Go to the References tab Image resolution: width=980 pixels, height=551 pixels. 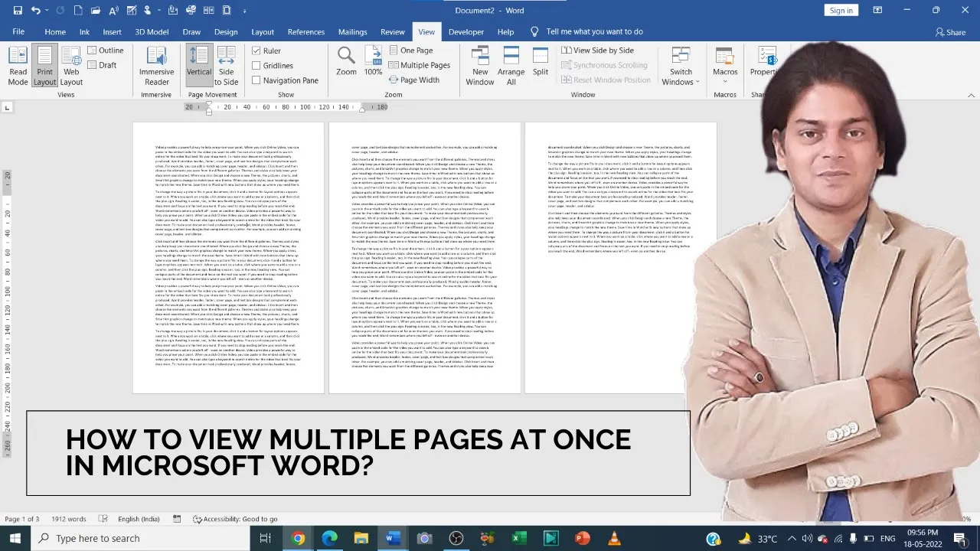pyautogui.click(x=306, y=32)
